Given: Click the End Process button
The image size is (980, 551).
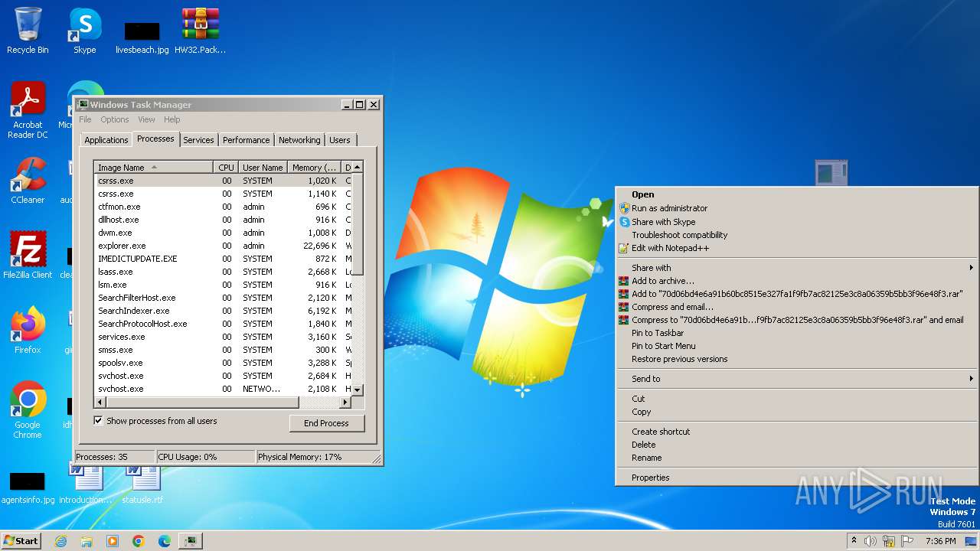Looking at the screenshot, I should click(x=326, y=423).
